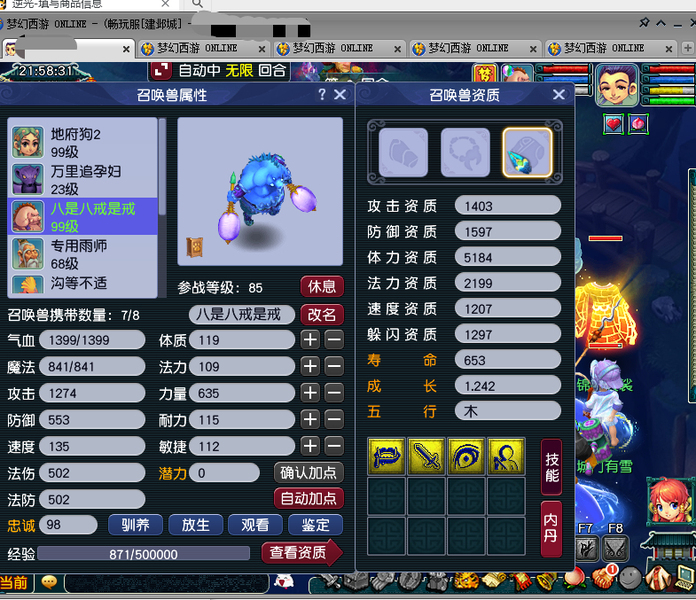Open the 内丹 side tab
The height and width of the screenshot is (600, 696).
click(552, 529)
